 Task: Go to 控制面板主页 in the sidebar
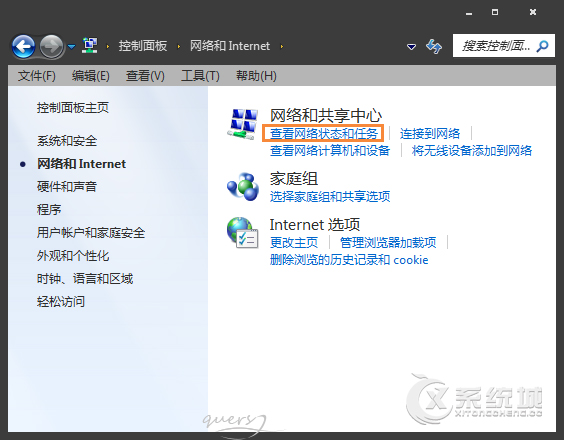(x=73, y=108)
